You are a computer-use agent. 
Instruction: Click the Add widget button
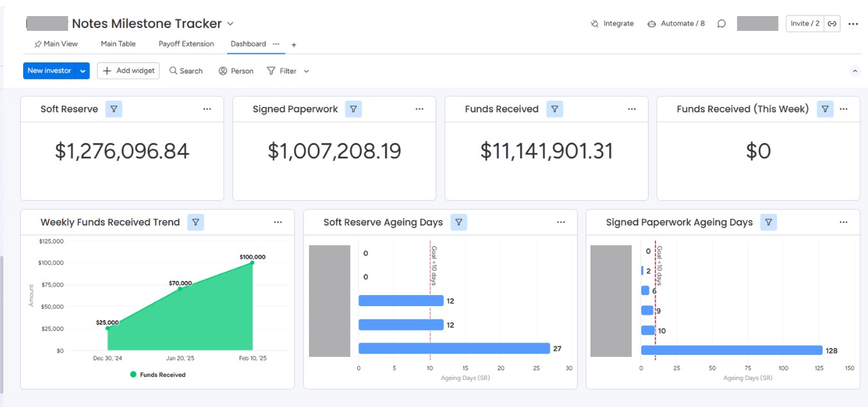tap(128, 71)
